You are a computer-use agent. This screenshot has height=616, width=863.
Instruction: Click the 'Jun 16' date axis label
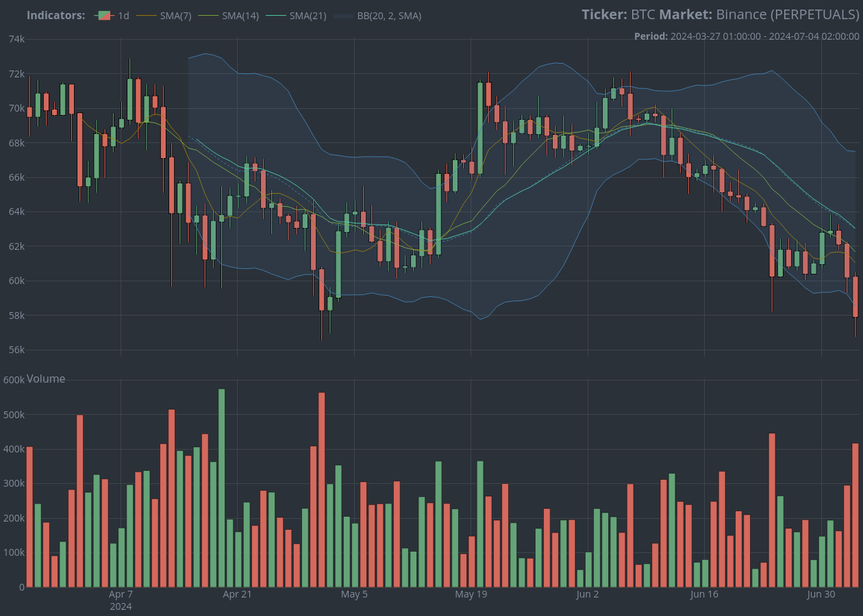point(705,594)
